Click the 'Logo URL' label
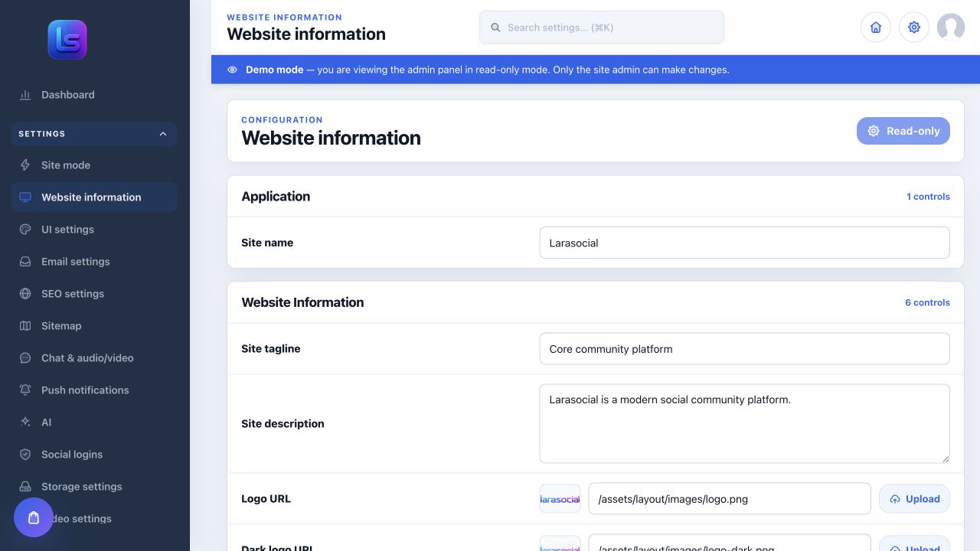Viewport: 980px width, 551px height. (266, 499)
